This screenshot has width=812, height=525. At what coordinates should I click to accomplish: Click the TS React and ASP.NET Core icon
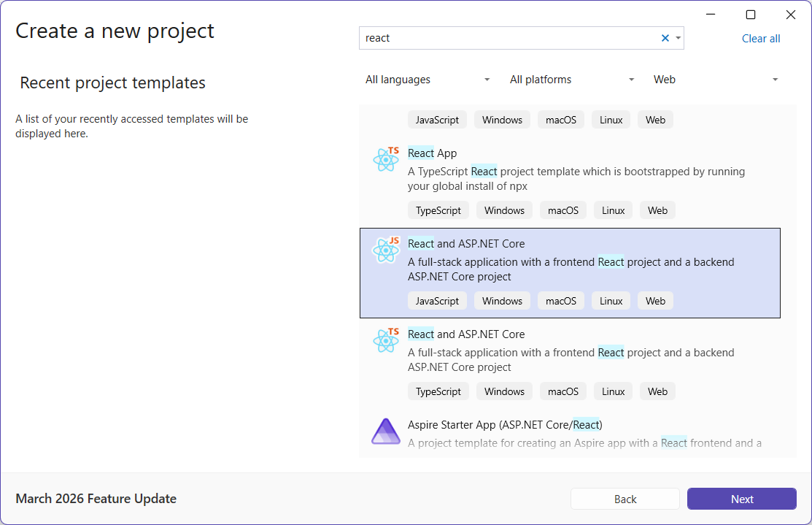387,340
